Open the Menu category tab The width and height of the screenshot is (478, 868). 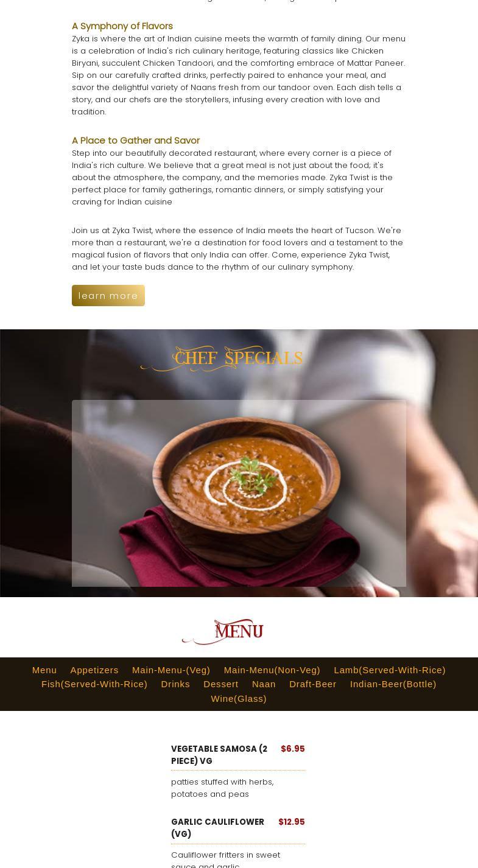pyautogui.click(x=44, y=670)
